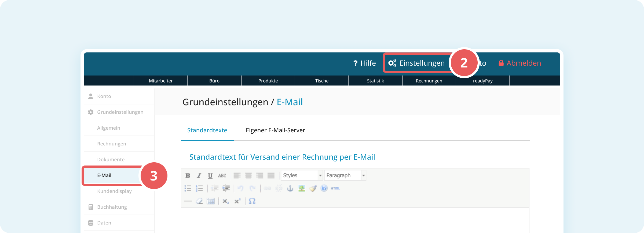Open the Paragraph format dropdown
This screenshot has width=644, height=233.
(x=345, y=175)
